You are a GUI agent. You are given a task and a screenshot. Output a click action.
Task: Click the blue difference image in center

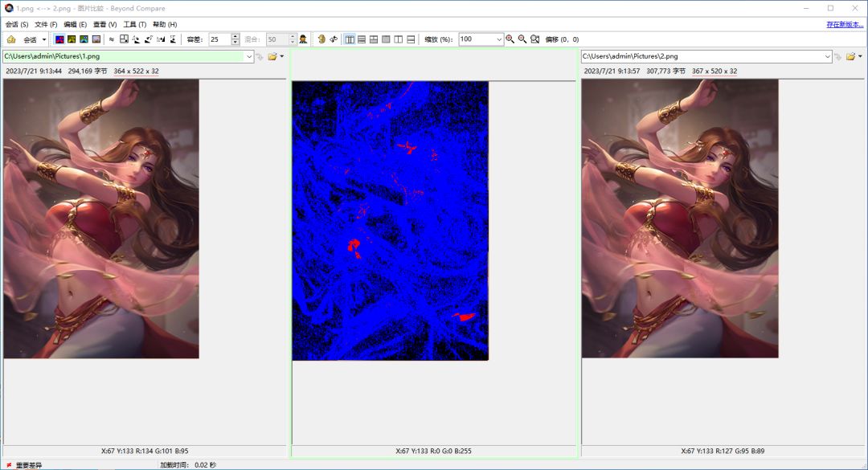click(x=391, y=221)
